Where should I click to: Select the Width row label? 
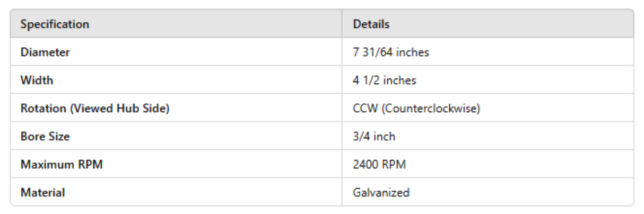coord(37,81)
